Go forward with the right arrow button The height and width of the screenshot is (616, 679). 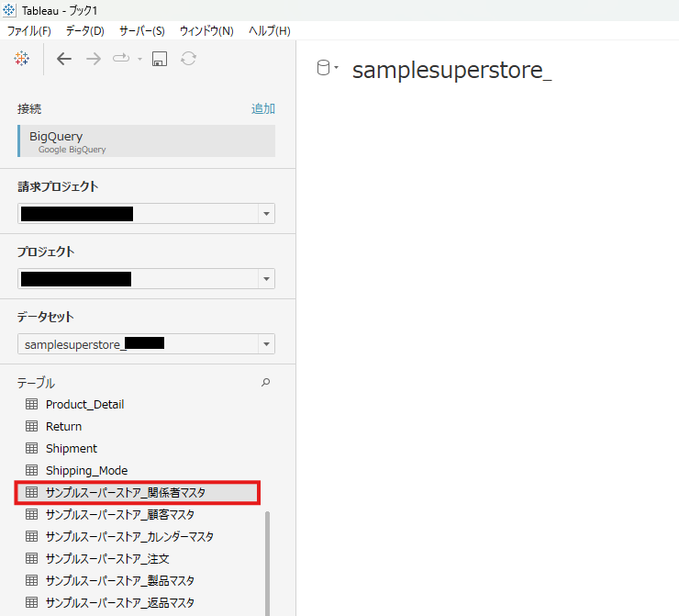(x=93, y=59)
